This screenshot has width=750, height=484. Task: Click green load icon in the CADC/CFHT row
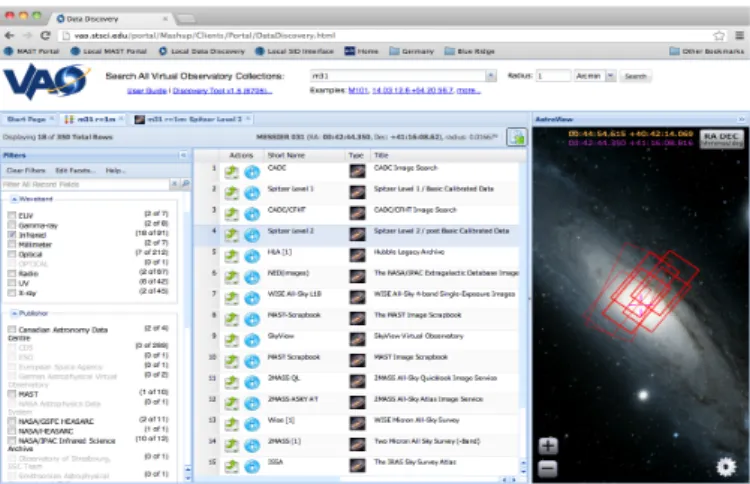pyautogui.click(x=232, y=214)
